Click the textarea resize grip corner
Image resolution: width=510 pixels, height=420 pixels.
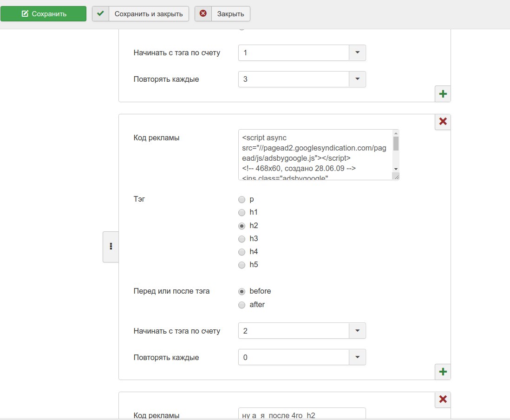pos(396,177)
